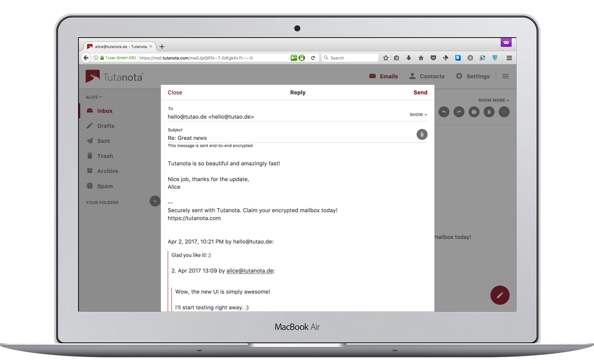Open the hamburger menu beside Settings
The image size is (594, 364).
505,76
